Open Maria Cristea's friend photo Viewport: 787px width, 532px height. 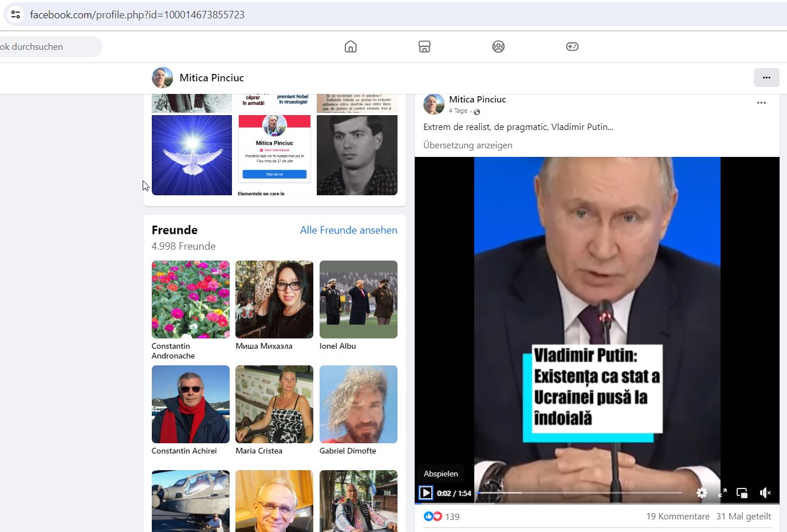274,404
